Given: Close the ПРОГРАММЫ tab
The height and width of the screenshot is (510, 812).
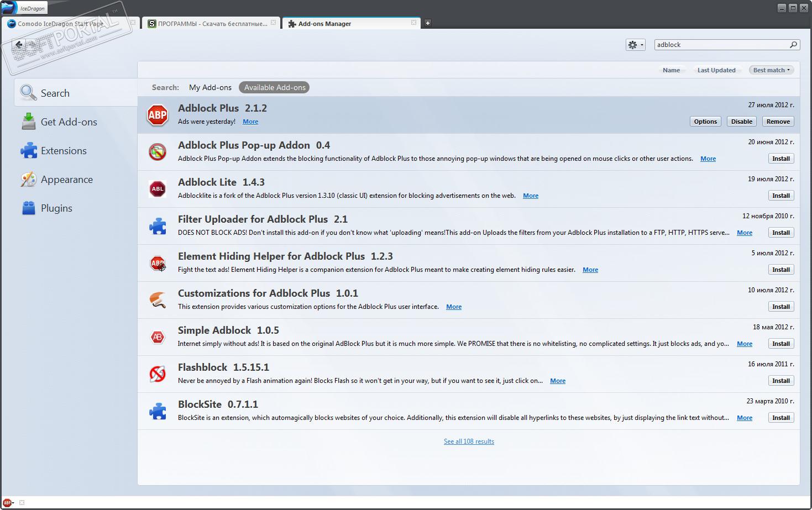Looking at the screenshot, I should [x=273, y=23].
